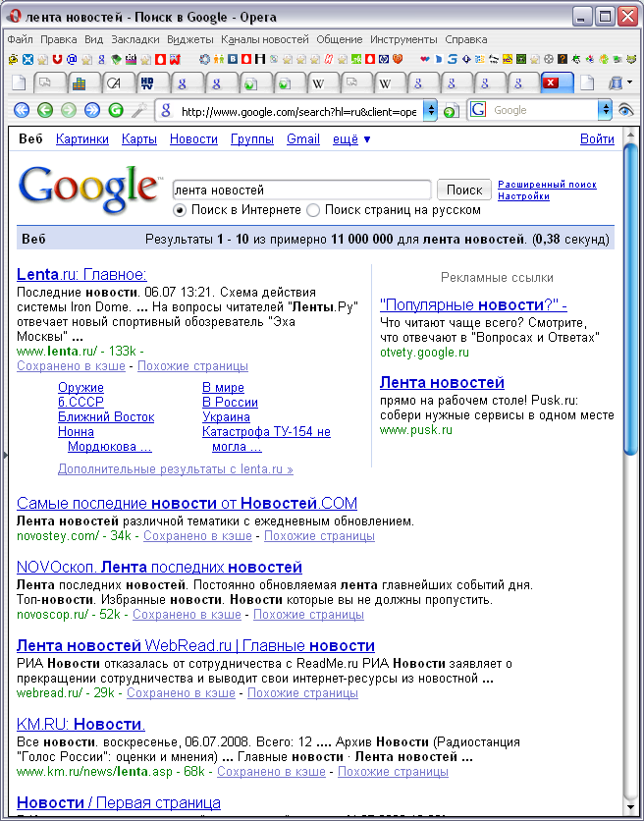Open the Lenta.ru: Главное result link
The width and height of the screenshot is (644, 821).
(81, 274)
